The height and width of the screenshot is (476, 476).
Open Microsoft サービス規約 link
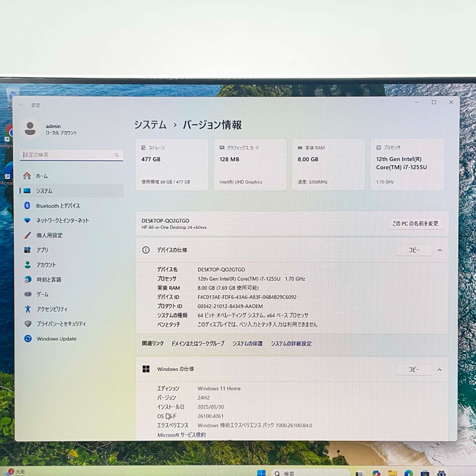(x=181, y=435)
